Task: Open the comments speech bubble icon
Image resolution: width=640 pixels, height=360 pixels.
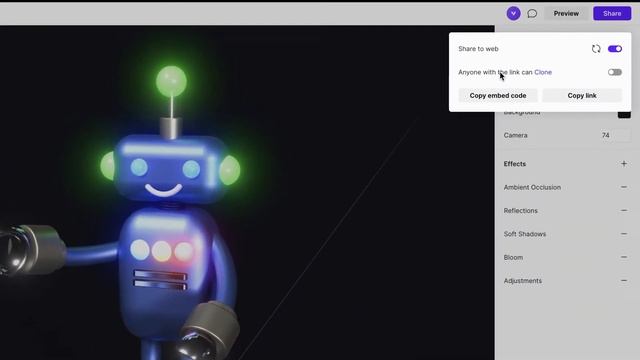Action: 532,13
